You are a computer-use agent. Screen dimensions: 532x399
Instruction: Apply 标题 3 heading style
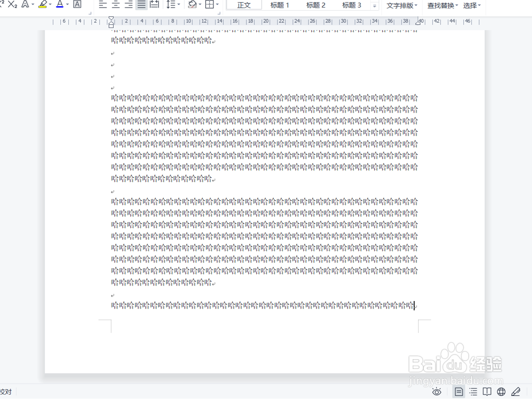point(352,5)
